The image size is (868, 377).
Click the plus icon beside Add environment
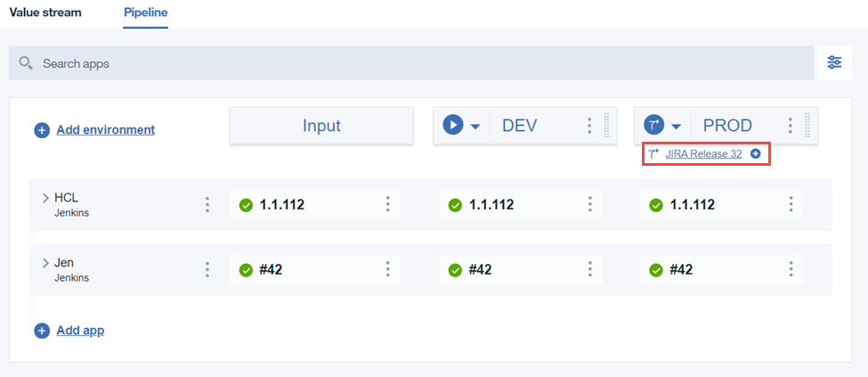click(42, 130)
